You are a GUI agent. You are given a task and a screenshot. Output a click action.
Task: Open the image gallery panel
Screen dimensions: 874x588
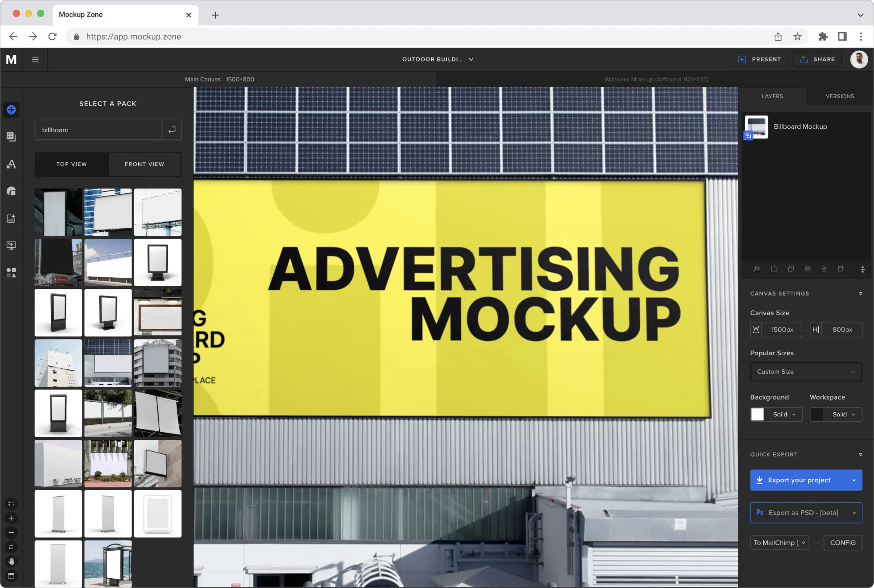pos(11,137)
